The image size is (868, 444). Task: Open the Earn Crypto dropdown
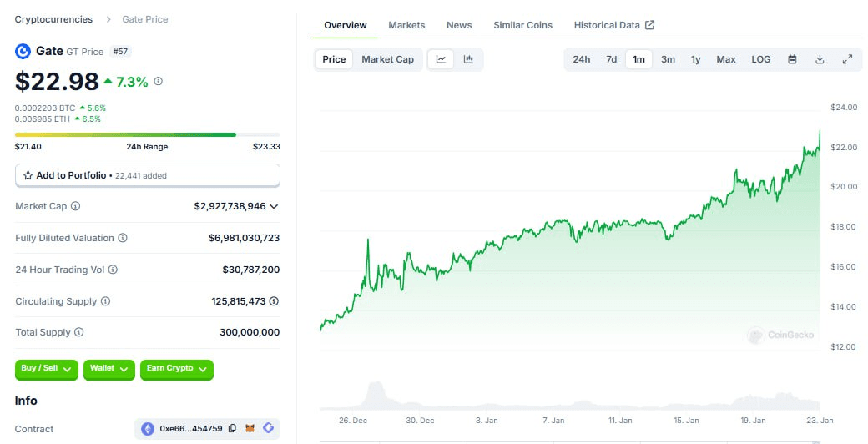(177, 369)
